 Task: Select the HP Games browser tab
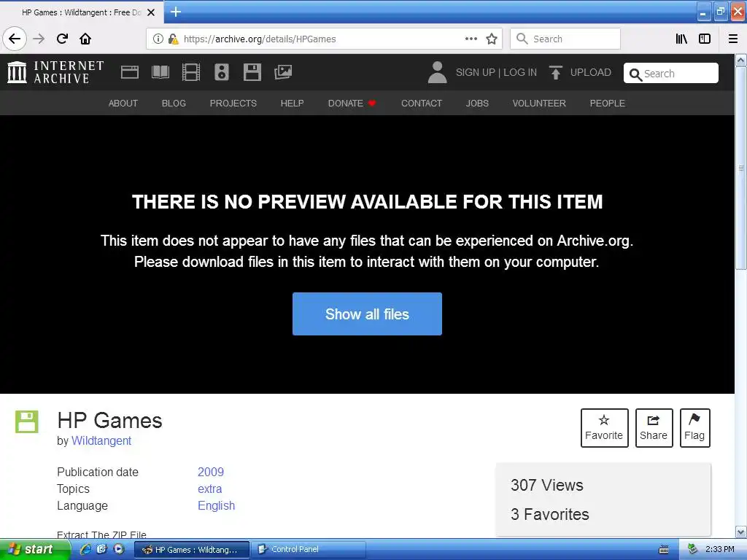point(82,12)
